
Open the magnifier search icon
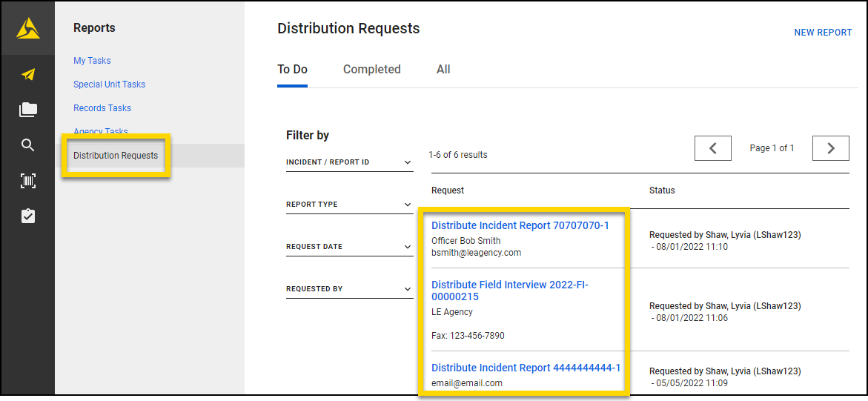coord(27,146)
